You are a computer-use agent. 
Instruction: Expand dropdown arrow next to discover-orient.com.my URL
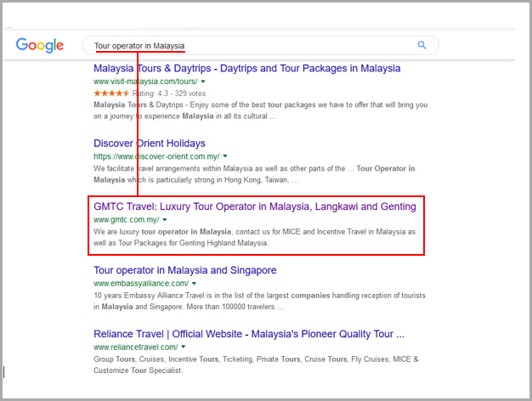pos(225,156)
